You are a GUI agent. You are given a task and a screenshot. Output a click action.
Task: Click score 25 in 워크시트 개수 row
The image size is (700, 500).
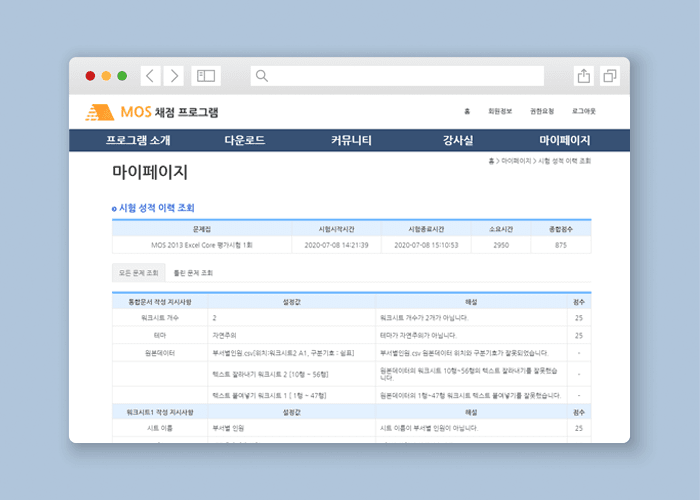(579, 318)
